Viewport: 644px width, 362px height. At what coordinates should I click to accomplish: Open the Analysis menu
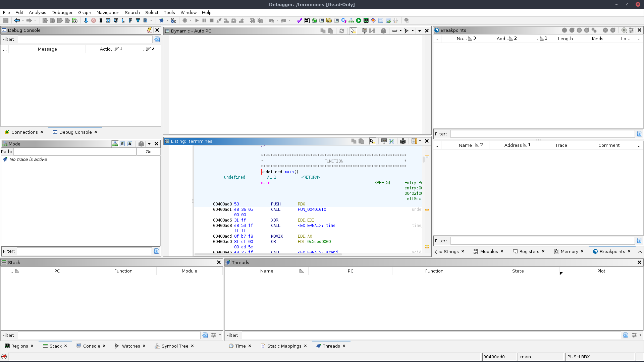(37, 12)
